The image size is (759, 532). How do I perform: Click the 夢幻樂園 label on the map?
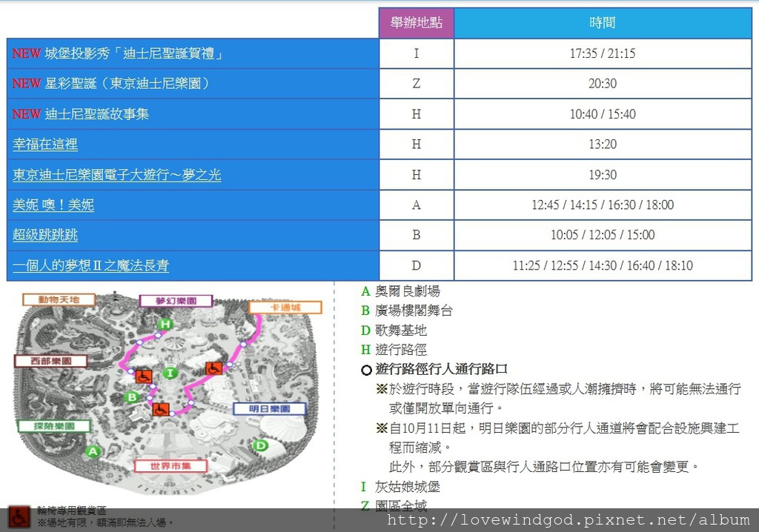176,301
